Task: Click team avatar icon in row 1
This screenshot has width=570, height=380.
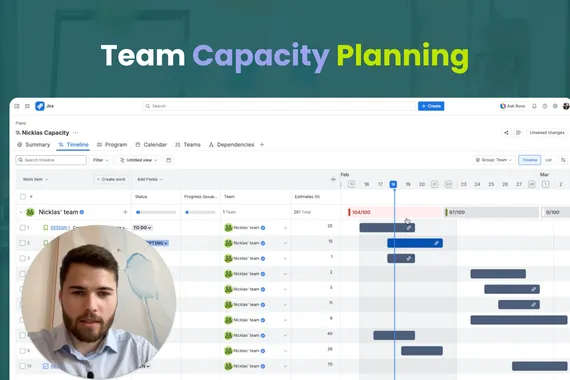Action: click(x=228, y=228)
